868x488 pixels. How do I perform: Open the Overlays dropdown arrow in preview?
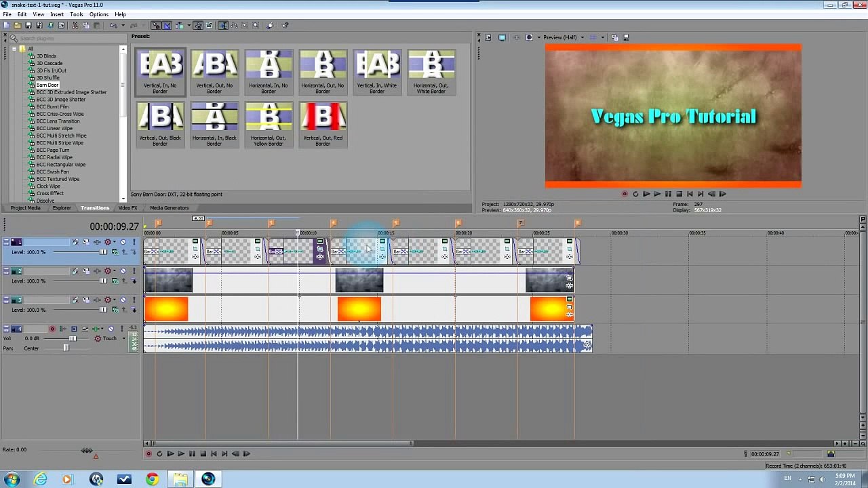click(x=603, y=37)
